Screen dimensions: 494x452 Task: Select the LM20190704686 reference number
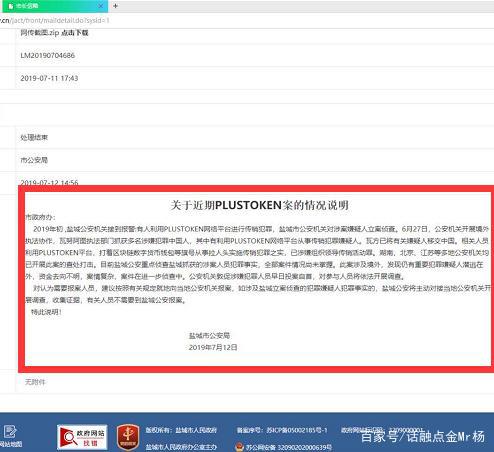point(47,55)
